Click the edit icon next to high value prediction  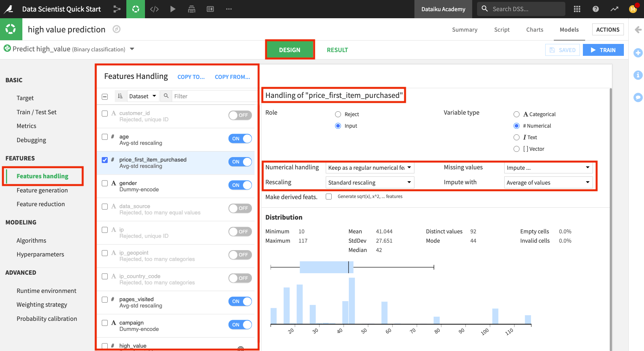coord(117,29)
